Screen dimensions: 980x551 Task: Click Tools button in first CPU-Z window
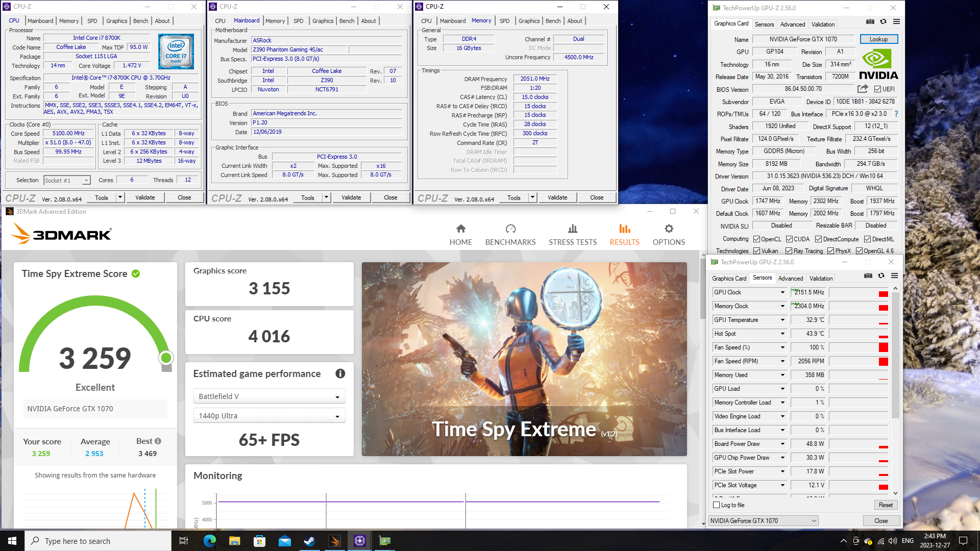click(x=102, y=197)
